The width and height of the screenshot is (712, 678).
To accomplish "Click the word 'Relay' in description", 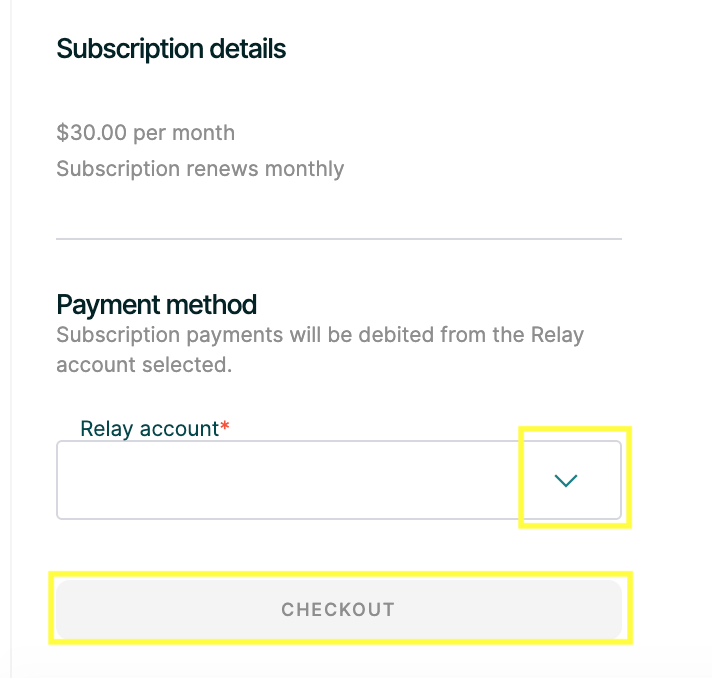I will [x=557, y=335].
